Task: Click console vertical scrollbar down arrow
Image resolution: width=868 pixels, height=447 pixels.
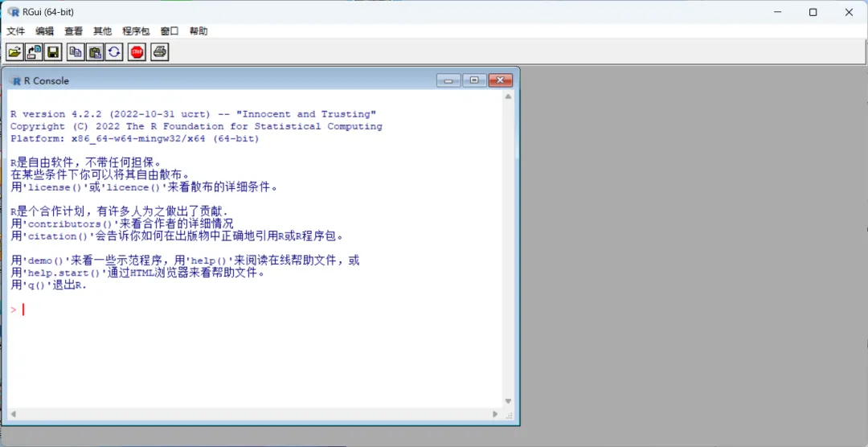Action: coord(508,401)
